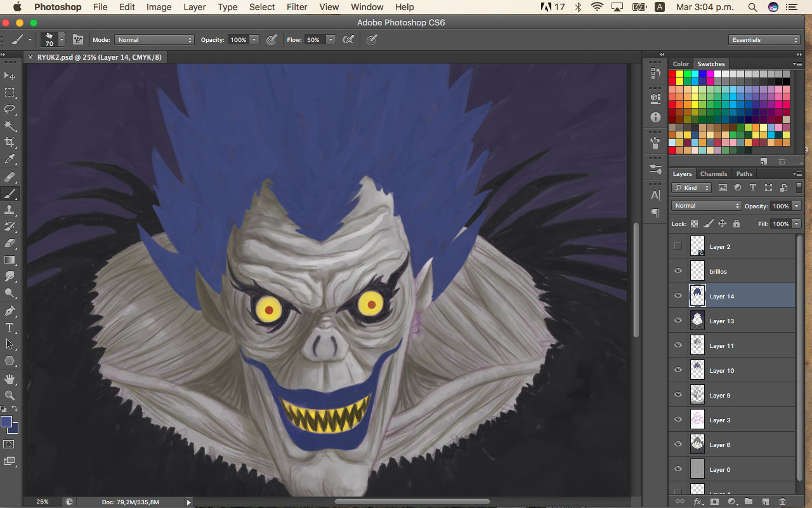
Task: Select the Shape tool
Action: 10,361
